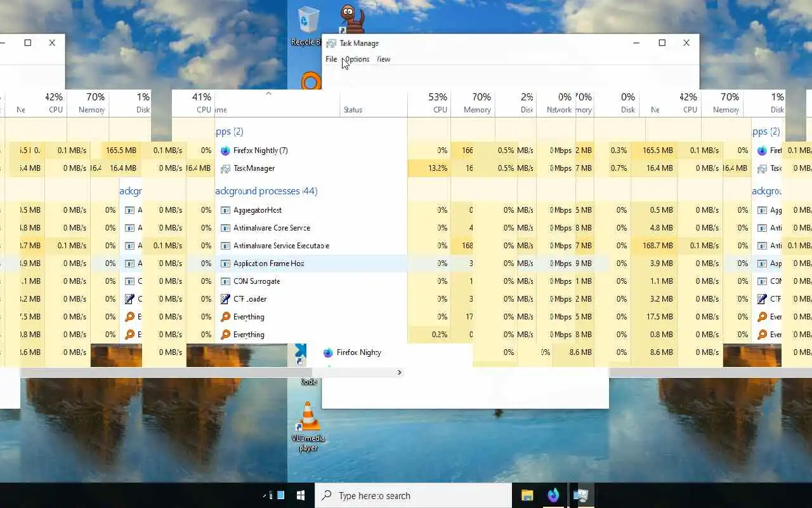
Task: Select the Antimalware Core Service name
Action: (272, 228)
